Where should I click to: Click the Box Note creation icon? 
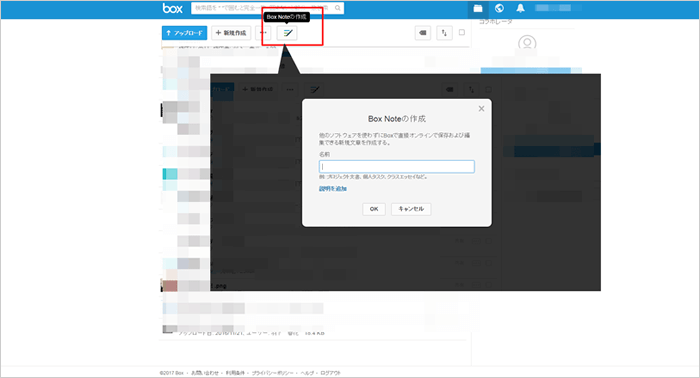(x=287, y=33)
